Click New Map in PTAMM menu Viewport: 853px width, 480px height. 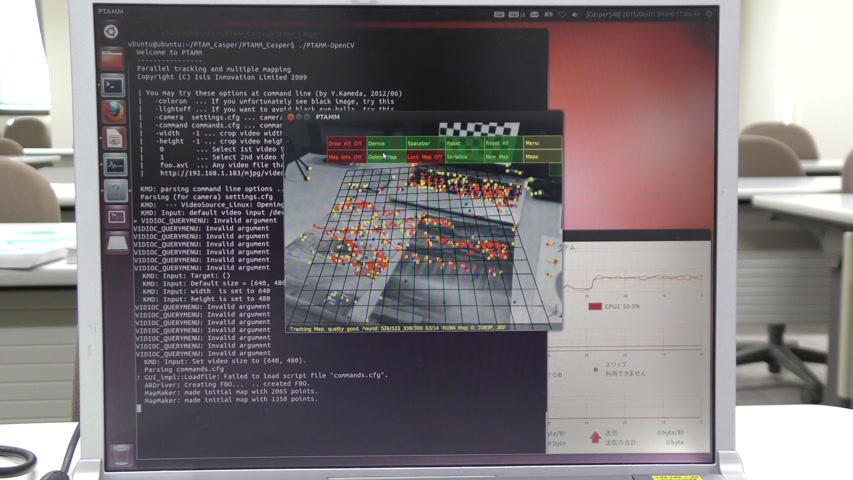pyautogui.click(x=503, y=157)
